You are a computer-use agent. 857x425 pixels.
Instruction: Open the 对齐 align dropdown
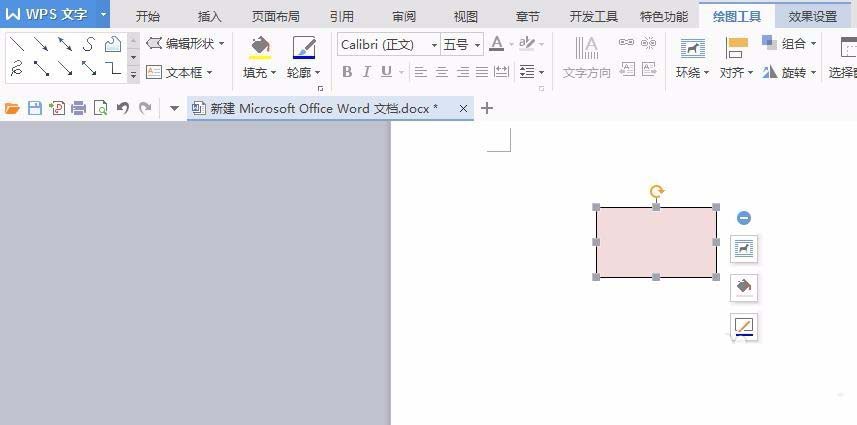coord(750,72)
